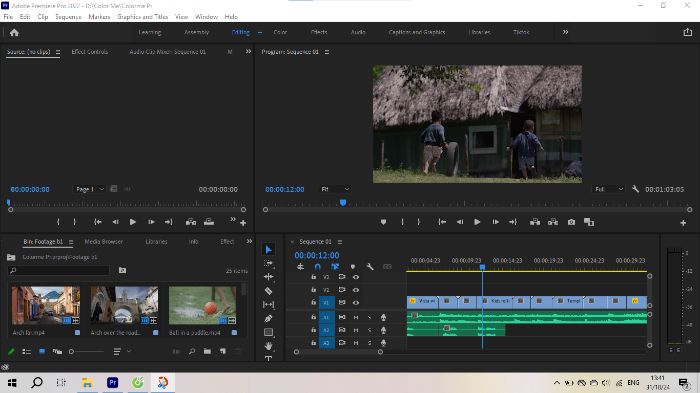The width and height of the screenshot is (700, 393).
Task: Switch Project panel to Icon view
Action: point(42,351)
